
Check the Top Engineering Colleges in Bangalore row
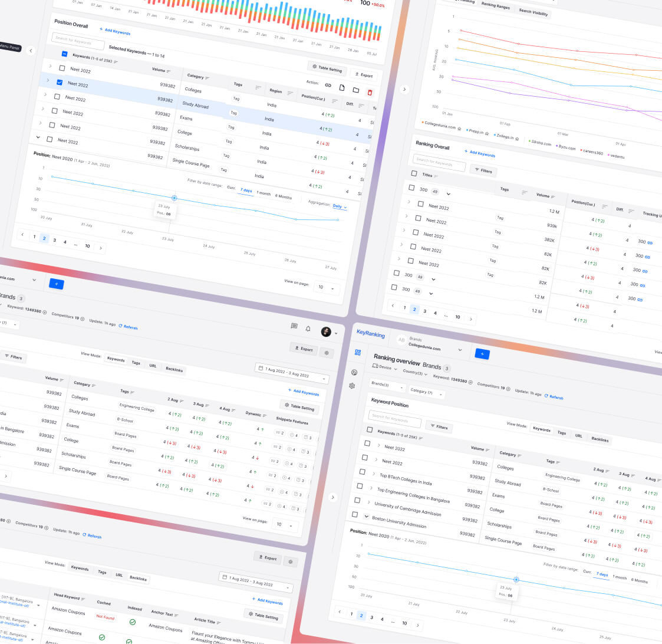click(360, 485)
